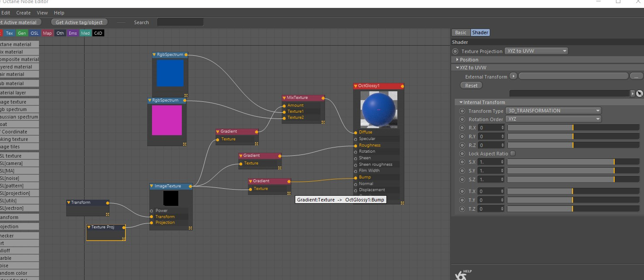Click the Projection input port on ImageTexture
644x280 pixels.
click(x=152, y=223)
